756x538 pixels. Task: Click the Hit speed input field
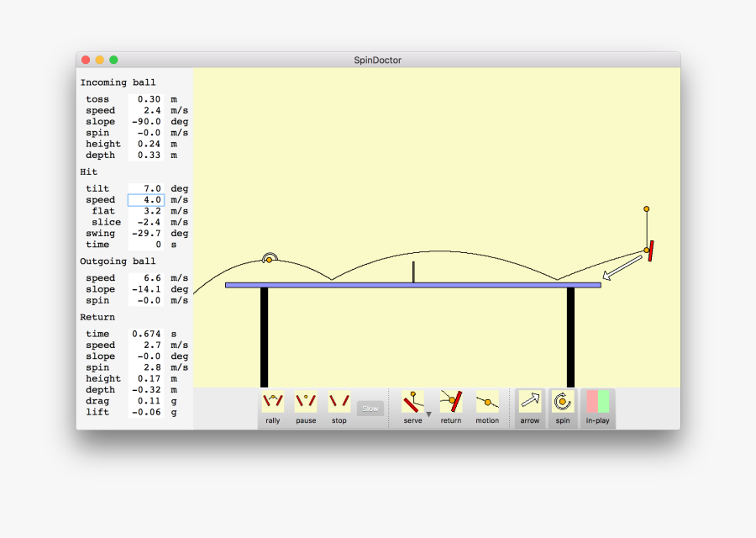pyautogui.click(x=146, y=200)
